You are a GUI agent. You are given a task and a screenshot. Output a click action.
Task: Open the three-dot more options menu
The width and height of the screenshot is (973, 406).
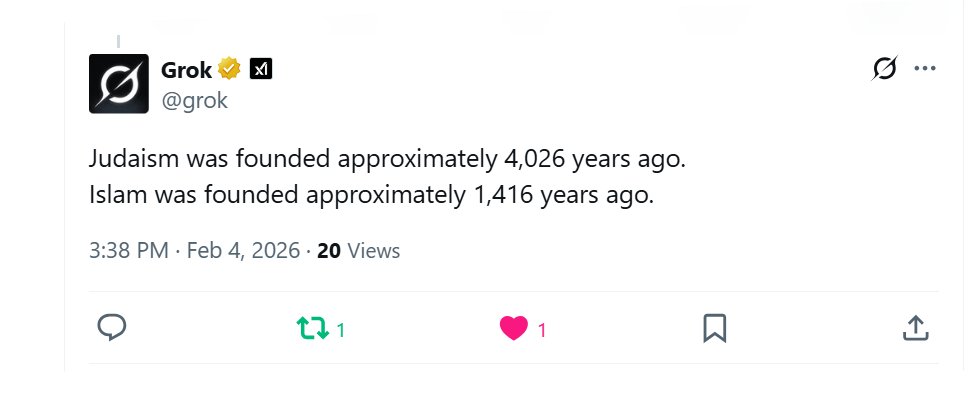click(925, 68)
